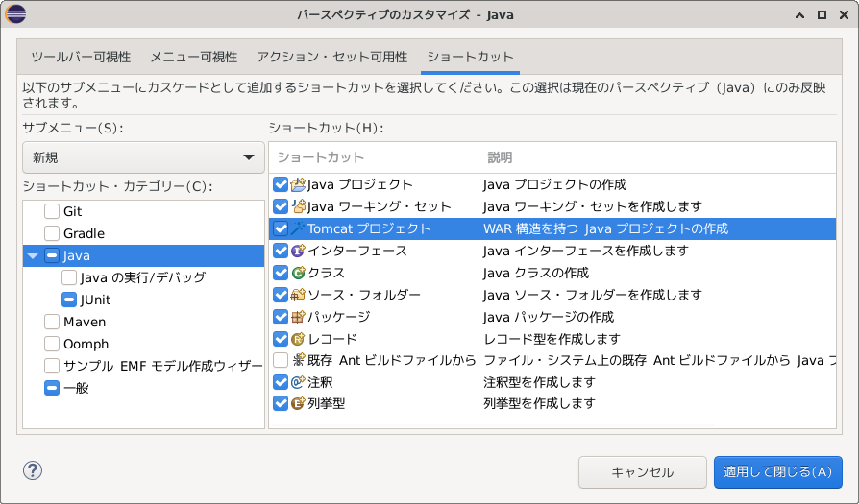Uncheck the 注釈 shortcut checkbox
This screenshot has height=504, width=859.
(281, 382)
